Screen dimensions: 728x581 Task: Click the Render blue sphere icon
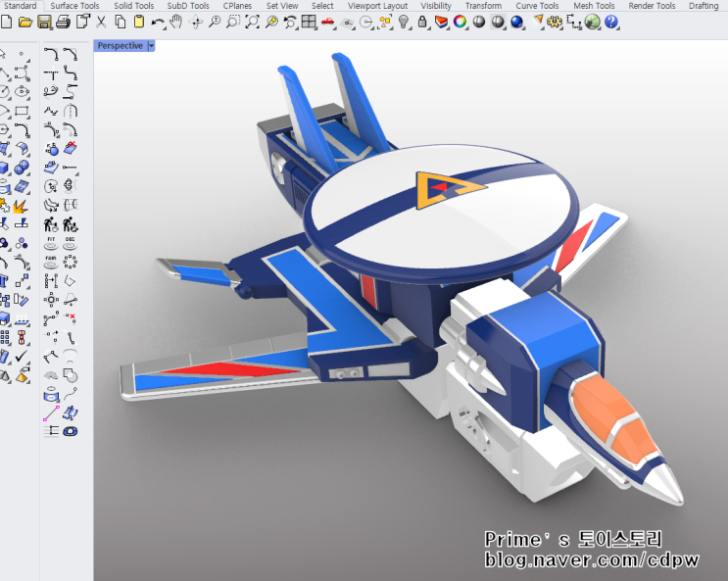click(516, 22)
